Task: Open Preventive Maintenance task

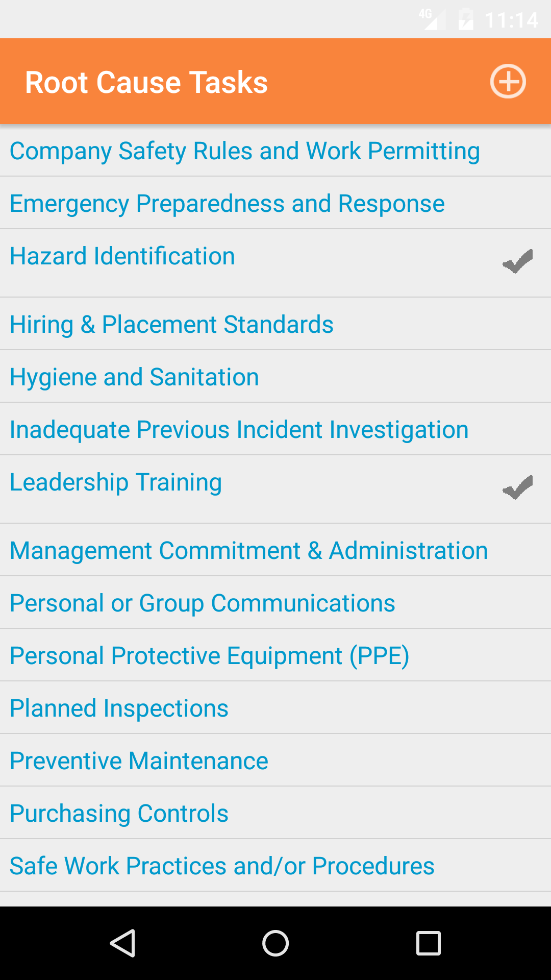Action: point(139,761)
